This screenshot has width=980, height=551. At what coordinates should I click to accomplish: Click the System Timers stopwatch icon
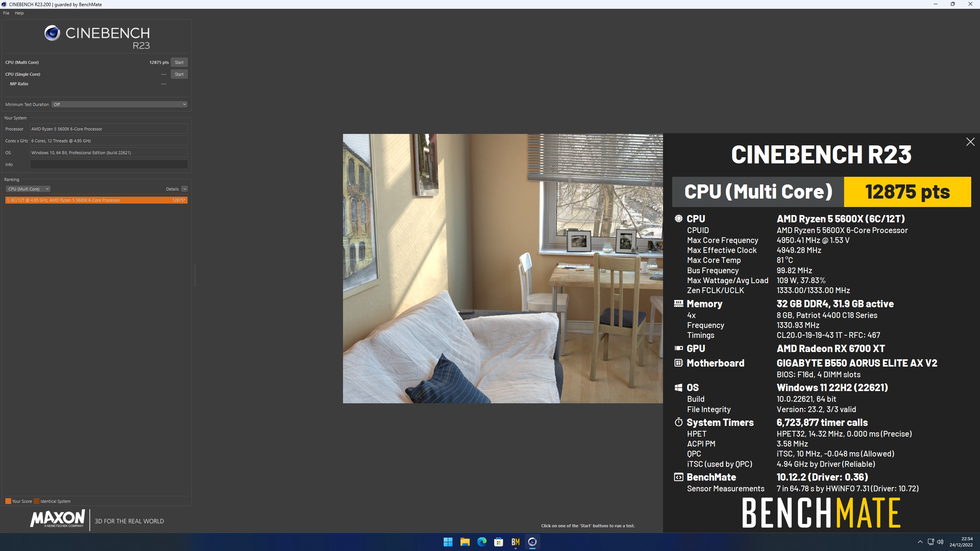click(678, 422)
